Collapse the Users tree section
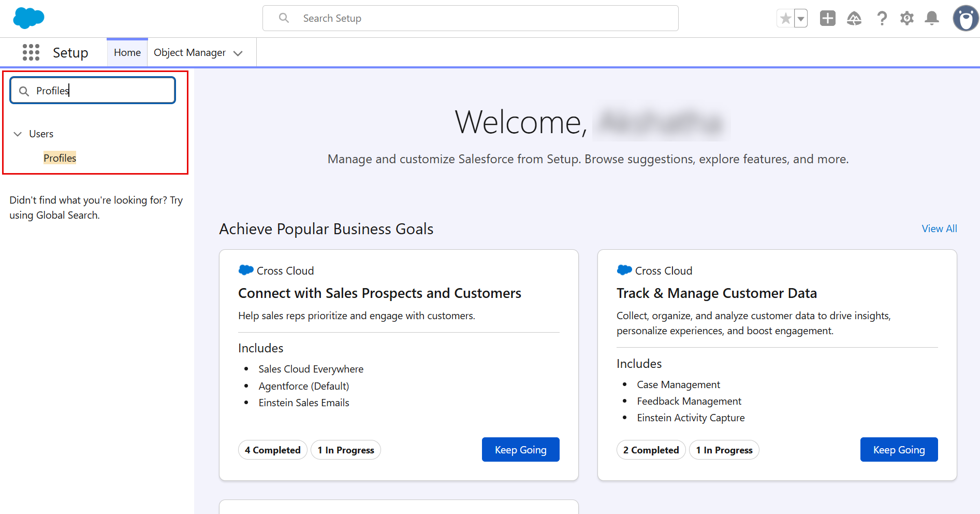The width and height of the screenshot is (980, 514). click(x=18, y=134)
